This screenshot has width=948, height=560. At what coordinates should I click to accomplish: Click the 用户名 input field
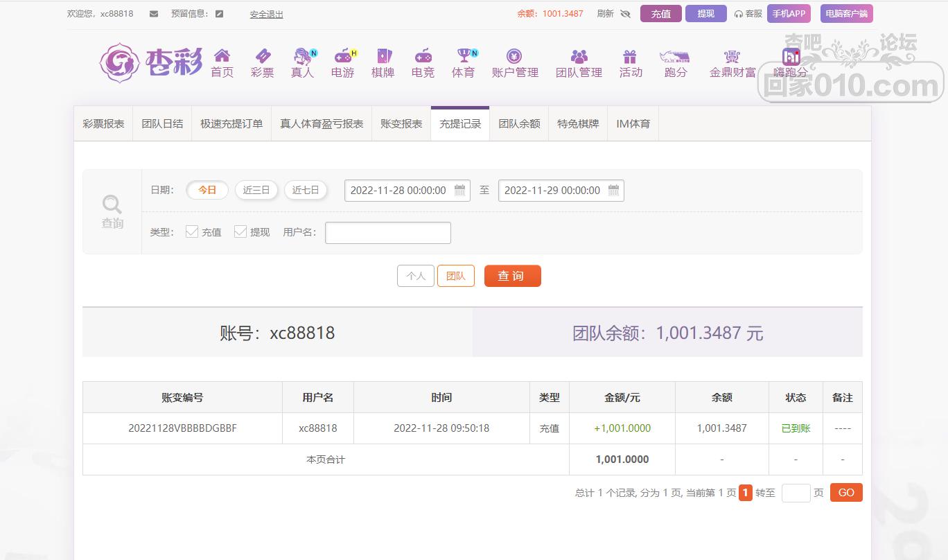click(x=387, y=233)
